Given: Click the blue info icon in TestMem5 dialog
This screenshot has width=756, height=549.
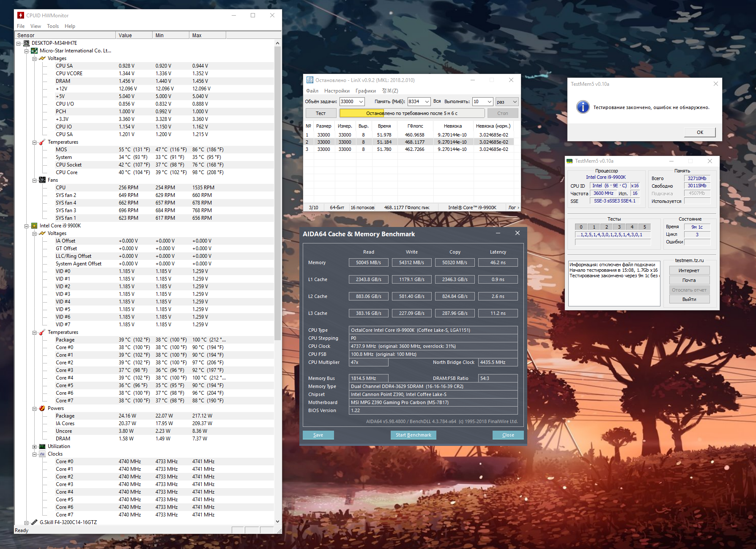Looking at the screenshot, I should (x=583, y=107).
